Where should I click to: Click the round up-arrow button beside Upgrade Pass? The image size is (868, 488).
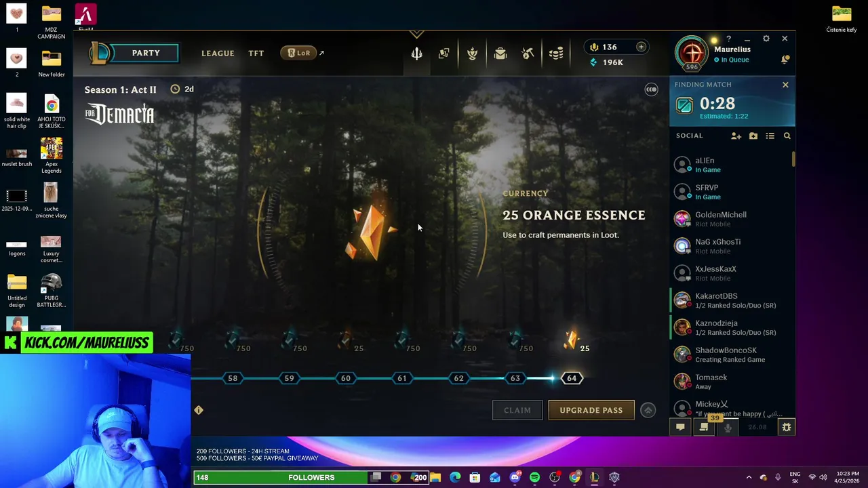tap(648, 410)
